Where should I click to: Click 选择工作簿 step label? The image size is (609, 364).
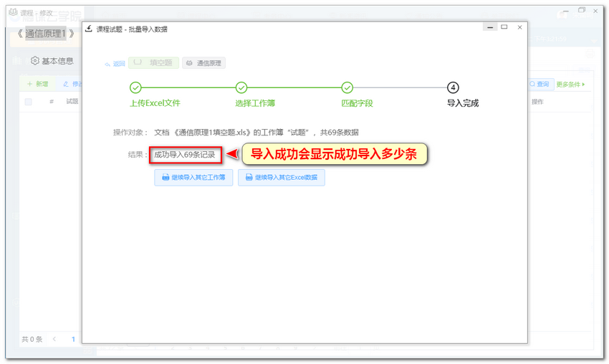pyautogui.click(x=255, y=103)
